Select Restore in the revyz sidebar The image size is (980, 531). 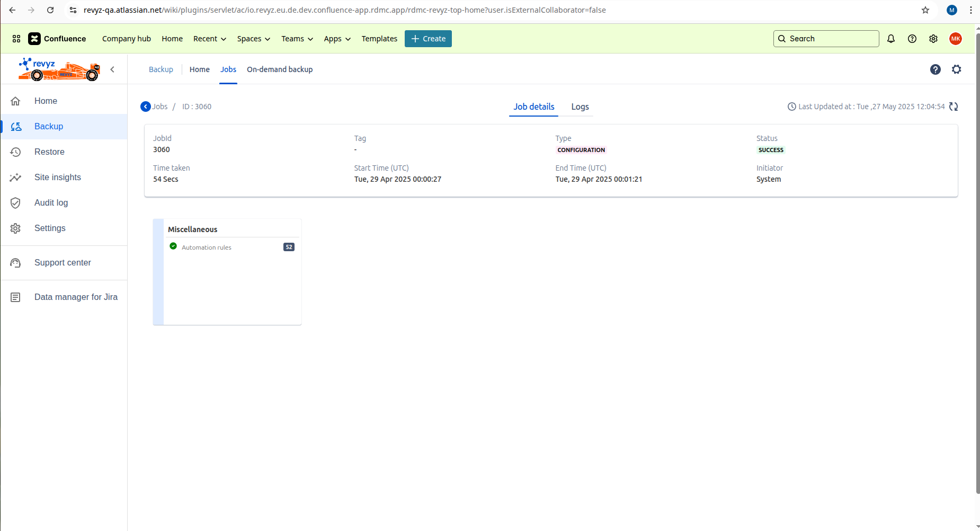[x=49, y=152]
